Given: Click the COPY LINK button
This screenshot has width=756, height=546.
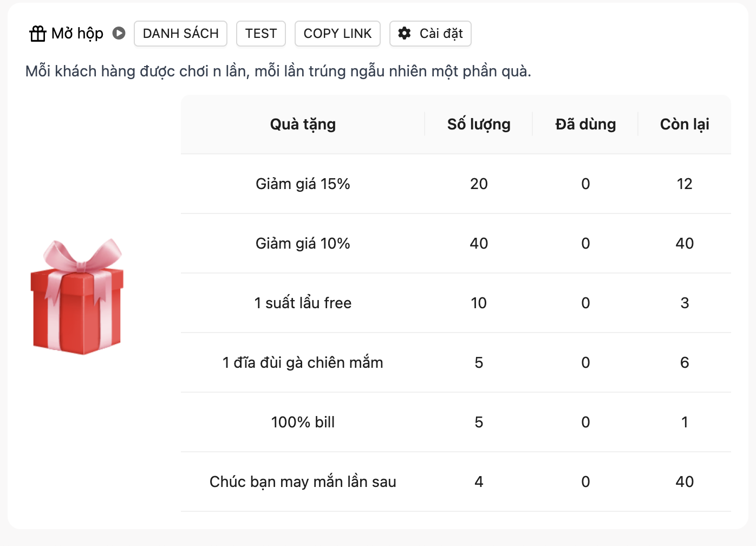Looking at the screenshot, I should pyautogui.click(x=337, y=34).
